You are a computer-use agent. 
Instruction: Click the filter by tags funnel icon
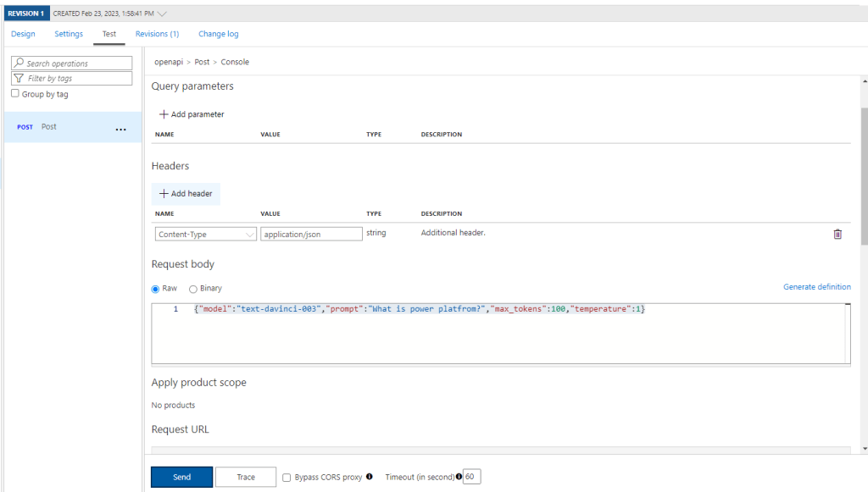pos(19,79)
